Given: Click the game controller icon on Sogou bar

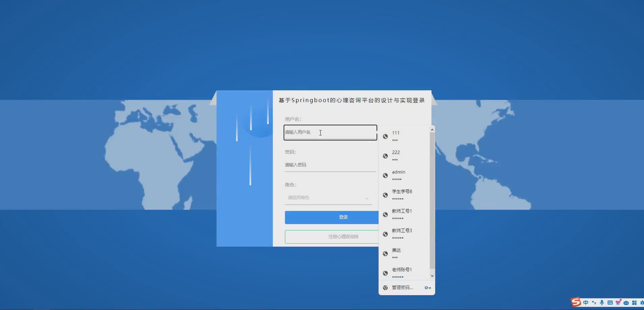Looking at the screenshot, I should [626, 302].
